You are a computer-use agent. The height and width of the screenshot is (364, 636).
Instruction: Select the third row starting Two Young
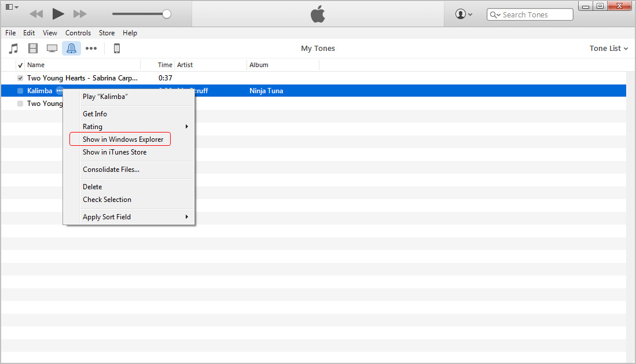pyautogui.click(x=45, y=104)
